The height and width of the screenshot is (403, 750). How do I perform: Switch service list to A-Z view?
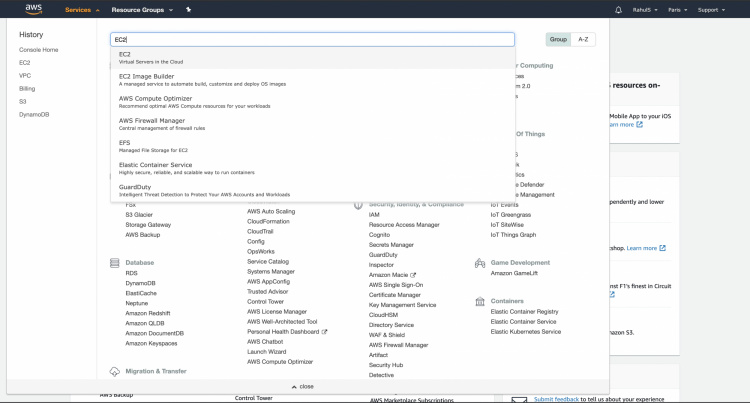(x=583, y=39)
